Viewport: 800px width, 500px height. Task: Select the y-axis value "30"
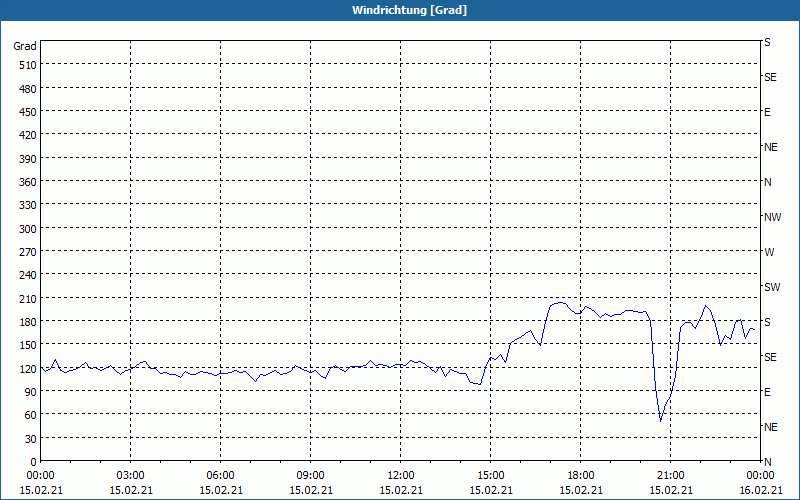point(31,439)
